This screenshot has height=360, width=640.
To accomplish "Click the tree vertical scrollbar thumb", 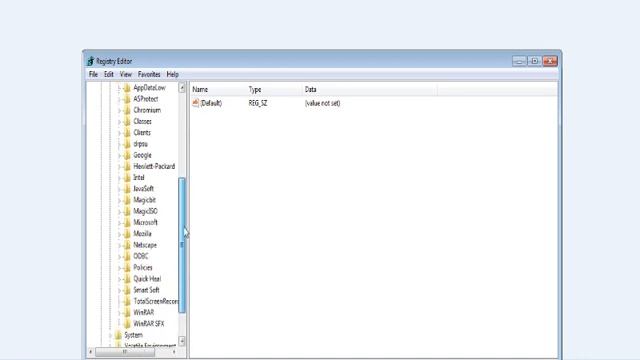I will pyautogui.click(x=182, y=245).
